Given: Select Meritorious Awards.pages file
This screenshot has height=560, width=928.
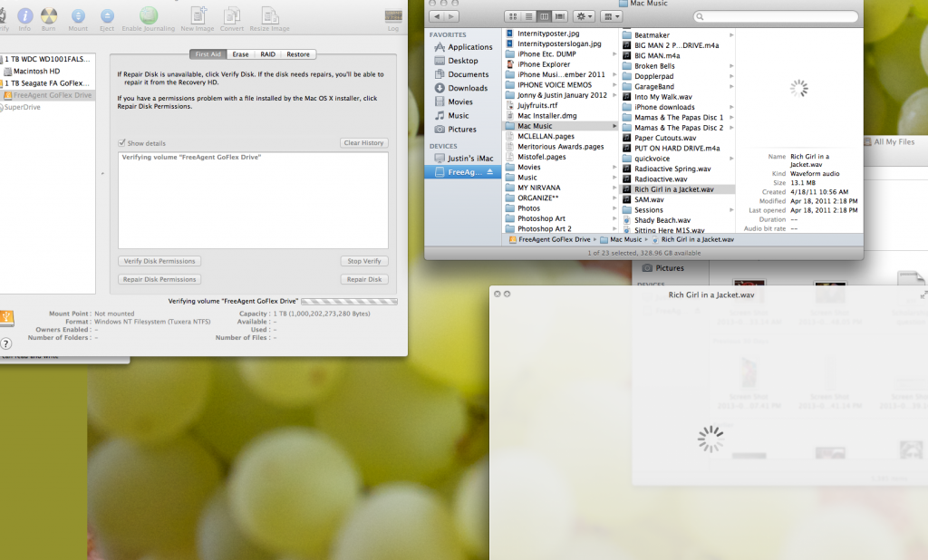Looking at the screenshot, I should tap(560, 147).
